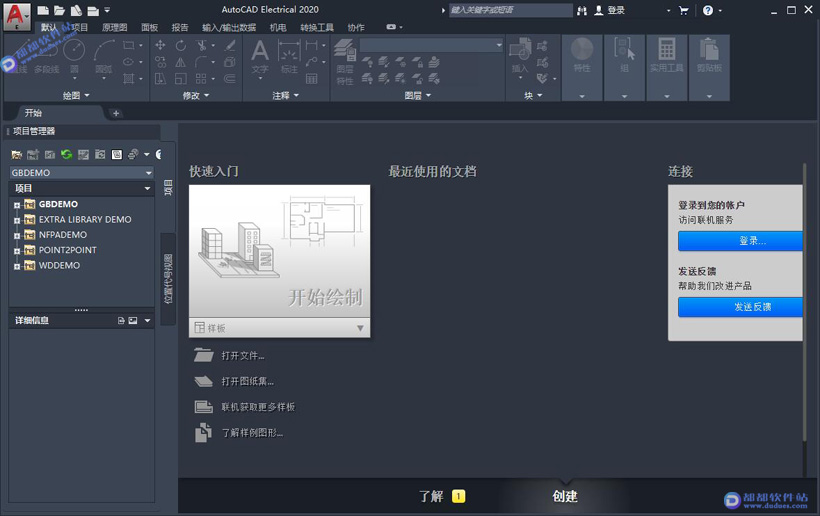Screen dimensions: 820x516
Task: Open the shopping cart icon in title bar
Action: click(x=684, y=10)
